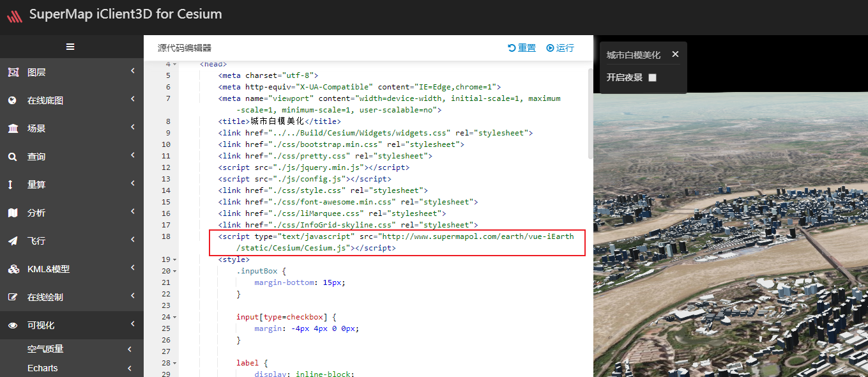Click the meta charset code line
Image resolution: width=868 pixels, height=377 pixels.
268,75
